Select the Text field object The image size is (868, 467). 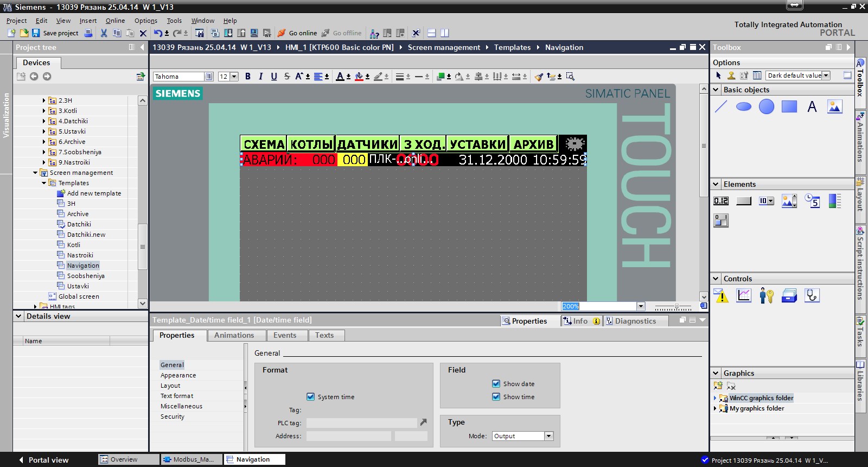812,106
